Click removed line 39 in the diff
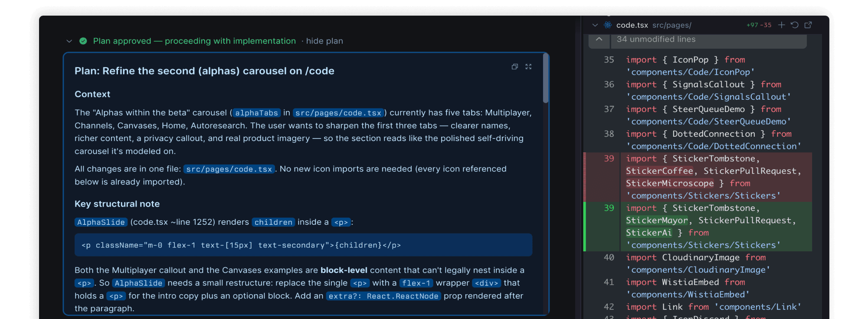This screenshot has height=319, width=868. tap(698, 177)
